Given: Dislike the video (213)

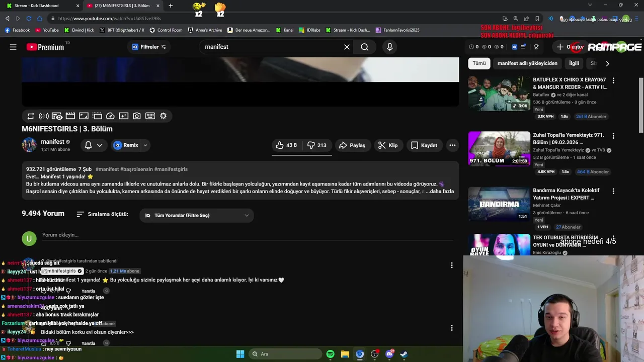Looking at the screenshot, I should [317, 145].
